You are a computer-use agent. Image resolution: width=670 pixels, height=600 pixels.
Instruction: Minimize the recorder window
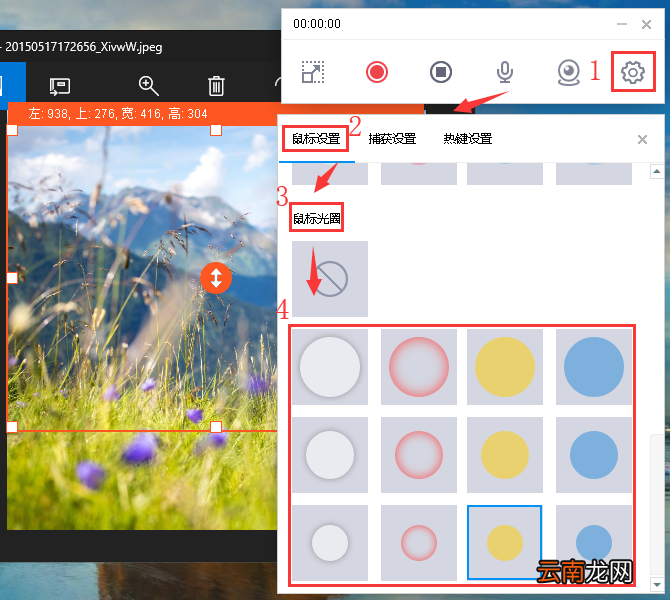(x=622, y=24)
